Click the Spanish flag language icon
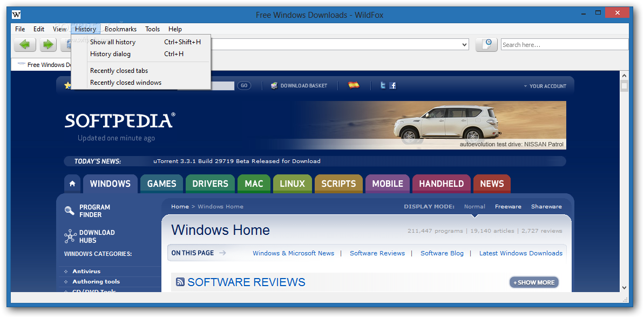 coord(354,85)
